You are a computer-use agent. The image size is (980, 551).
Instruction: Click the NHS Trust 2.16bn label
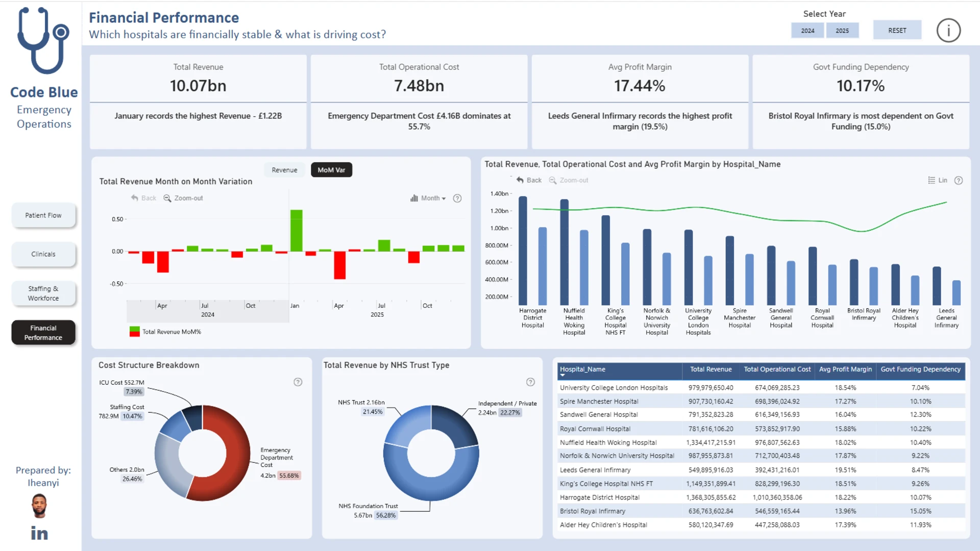point(361,407)
